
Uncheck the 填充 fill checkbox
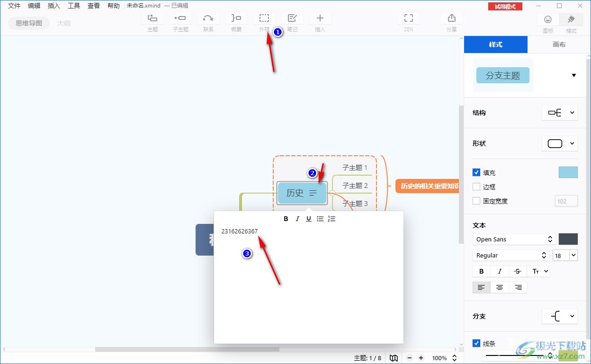476,173
